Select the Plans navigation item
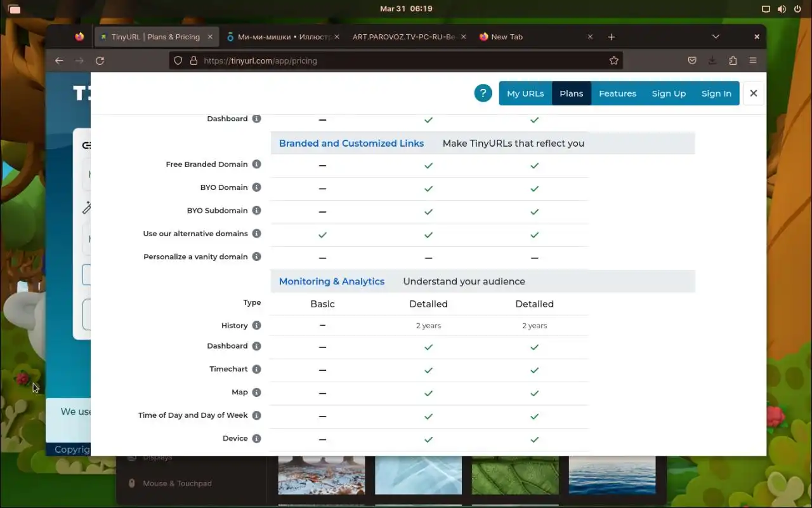 click(x=572, y=93)
